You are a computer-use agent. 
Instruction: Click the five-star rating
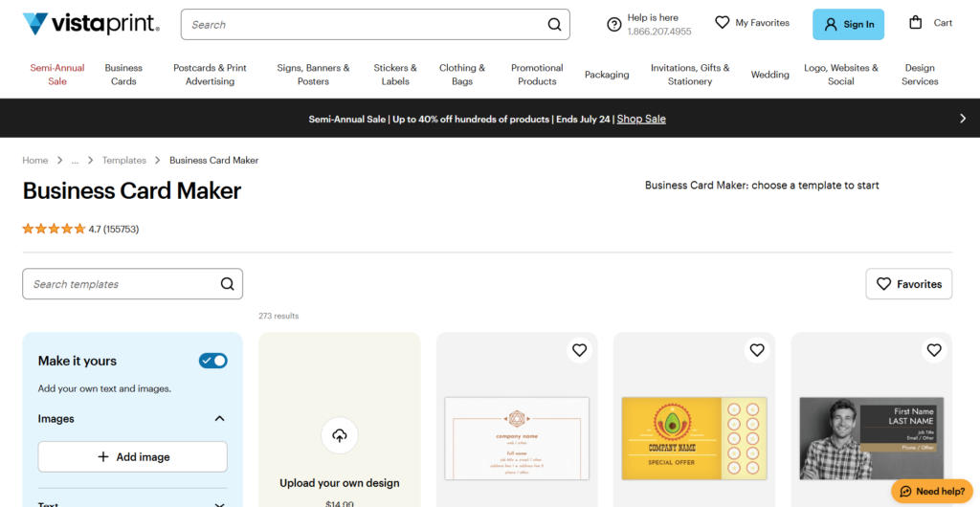pos(54,230)
